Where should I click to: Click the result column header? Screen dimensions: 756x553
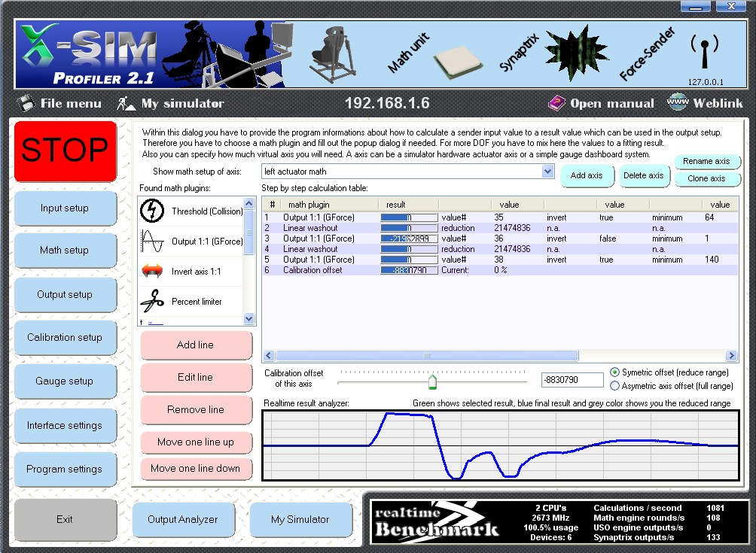click(x=408, y=205)
